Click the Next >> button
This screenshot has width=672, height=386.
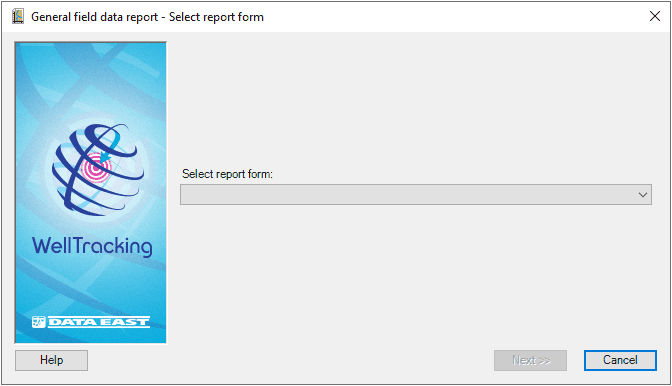click(530, 360)
